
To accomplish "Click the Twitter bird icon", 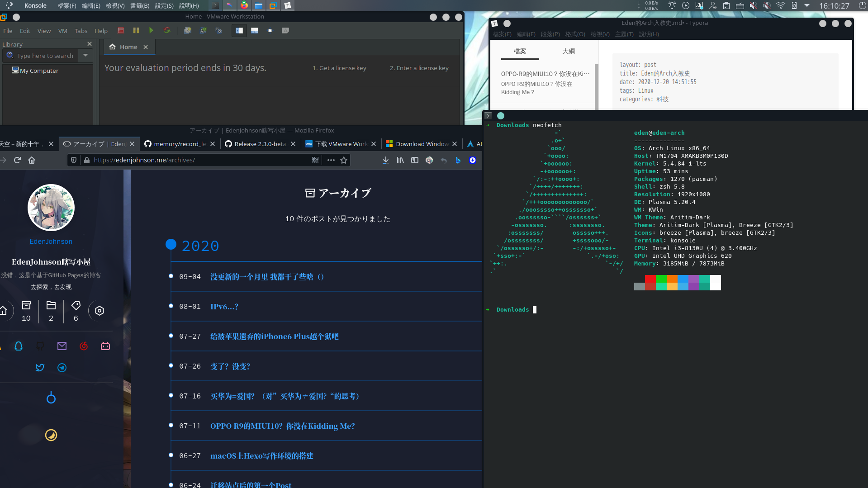I will tap(40, 368).
